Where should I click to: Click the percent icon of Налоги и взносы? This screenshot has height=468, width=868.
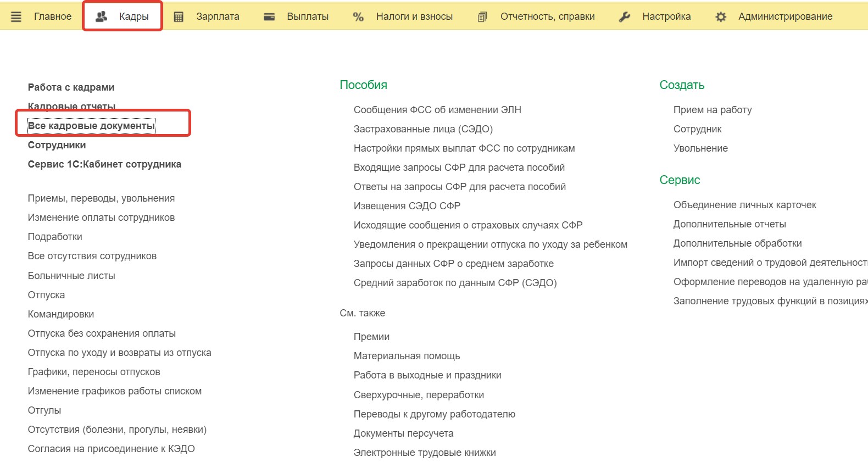pos(358,17)
